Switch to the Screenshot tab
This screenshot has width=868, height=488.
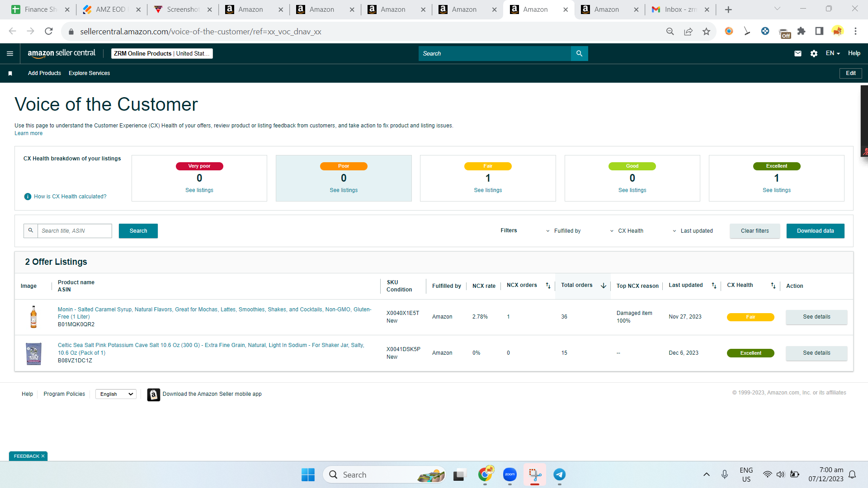click(183, 9)
